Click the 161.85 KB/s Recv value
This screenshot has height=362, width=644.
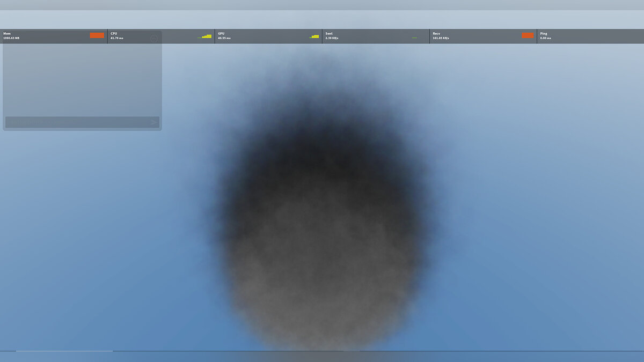click(x=441, y=38)
